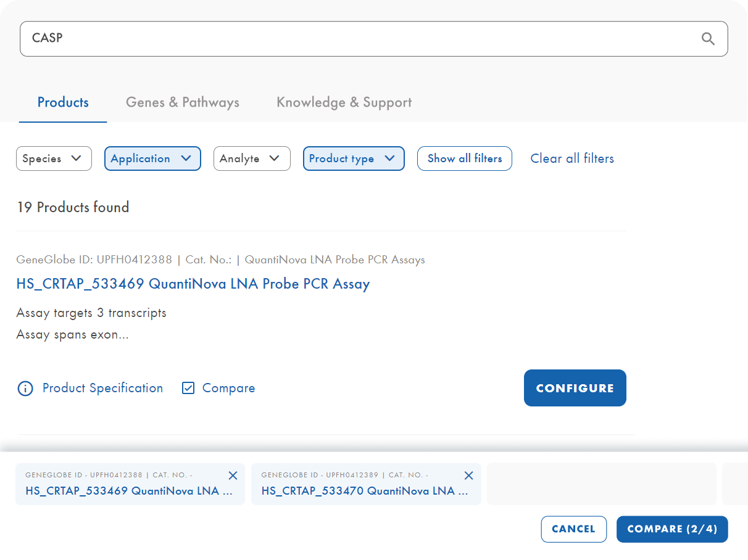This screenshot has width=748, height=560.
Task: Expand the Analyte filter dropdown
Action: click(251, 159)
